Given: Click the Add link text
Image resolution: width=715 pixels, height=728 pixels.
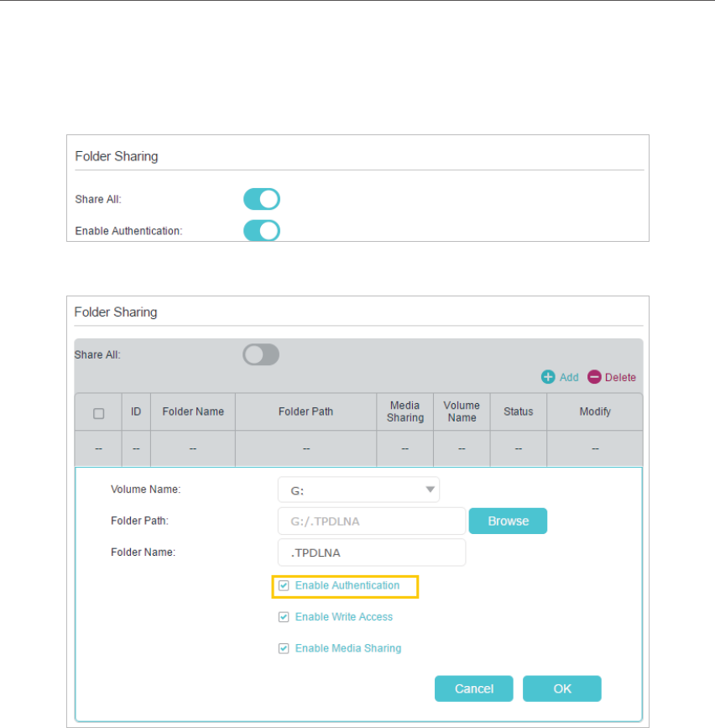Looking at the screenshot, I should [x=569, y=378].
